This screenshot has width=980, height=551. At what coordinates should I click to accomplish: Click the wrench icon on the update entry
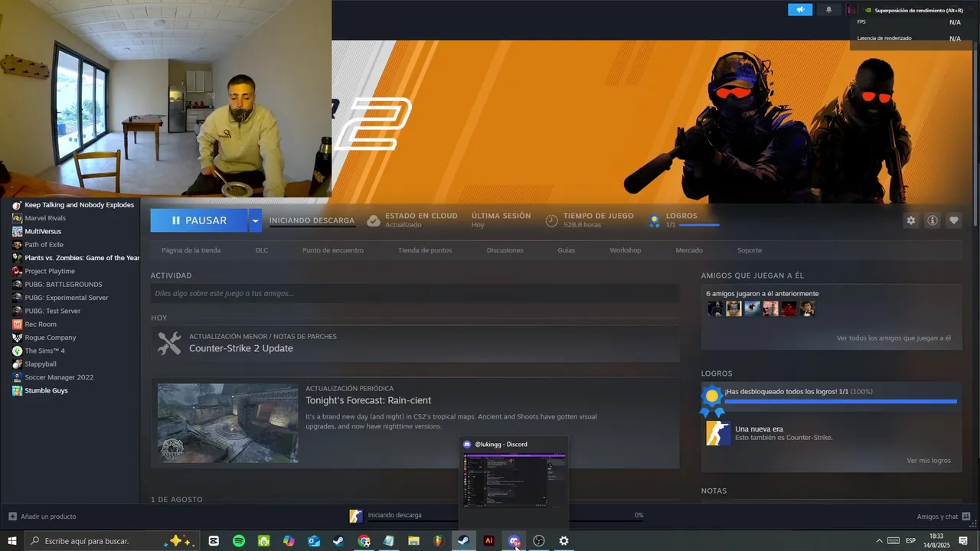coord(169,343)
